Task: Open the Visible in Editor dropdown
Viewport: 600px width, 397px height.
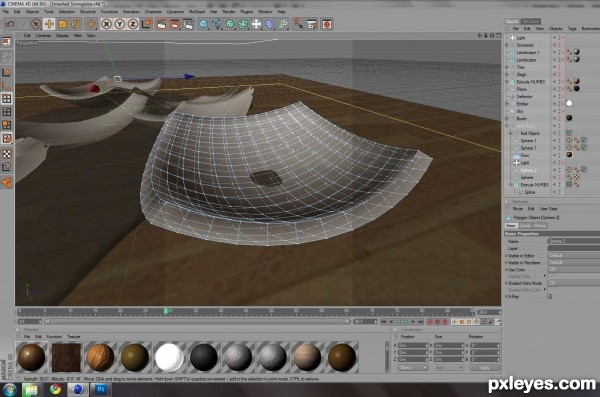Action: 574,255
